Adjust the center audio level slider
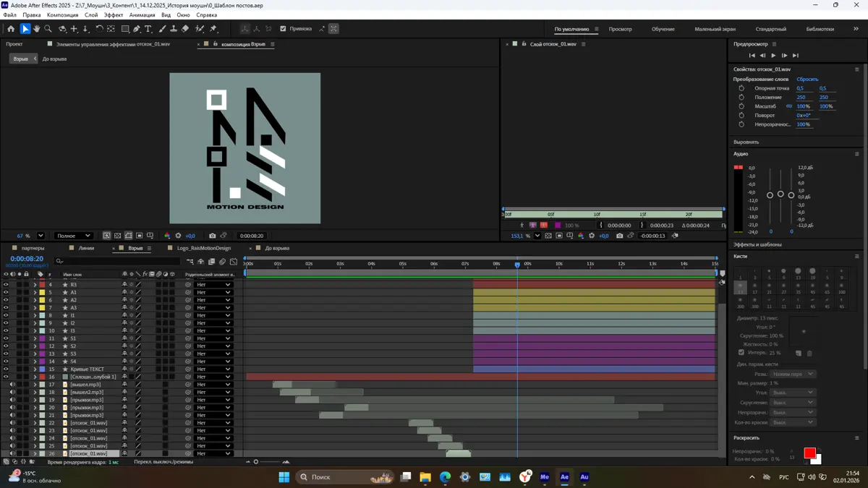This screenshot has width=868, height=488. click(x=780, y=194)
